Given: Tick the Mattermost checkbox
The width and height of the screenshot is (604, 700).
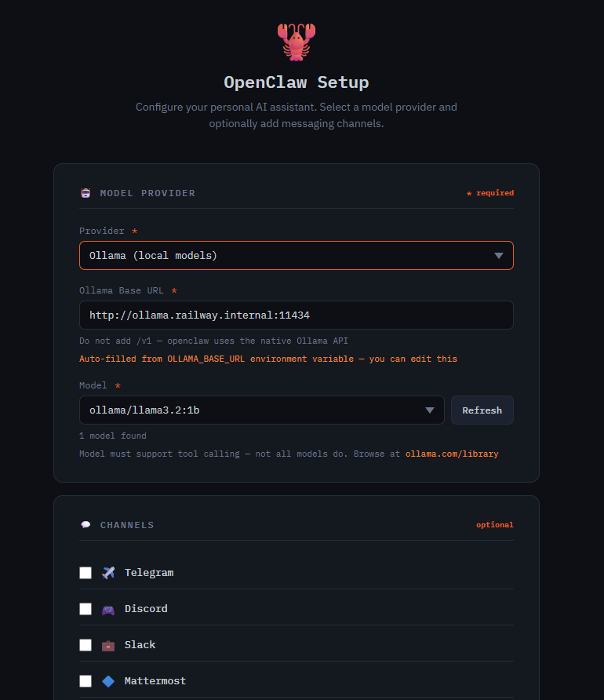Looking at the screenshot, I should pyautogui.click(x=85, y=680).
